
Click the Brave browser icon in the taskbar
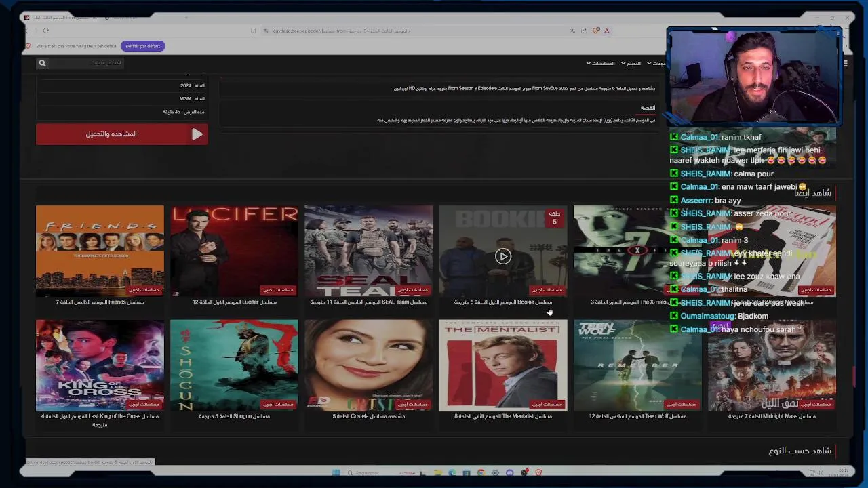tap(538, 473)
